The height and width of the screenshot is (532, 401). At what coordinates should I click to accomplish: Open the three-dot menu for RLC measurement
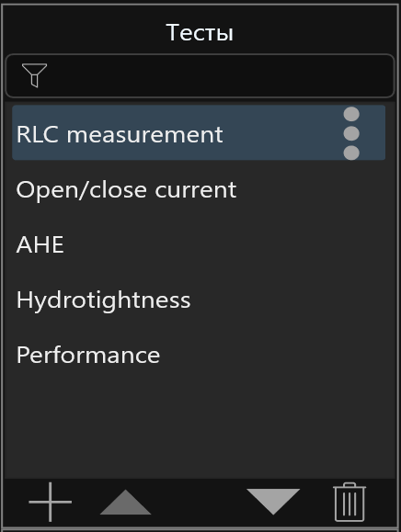tap(351, 133)
